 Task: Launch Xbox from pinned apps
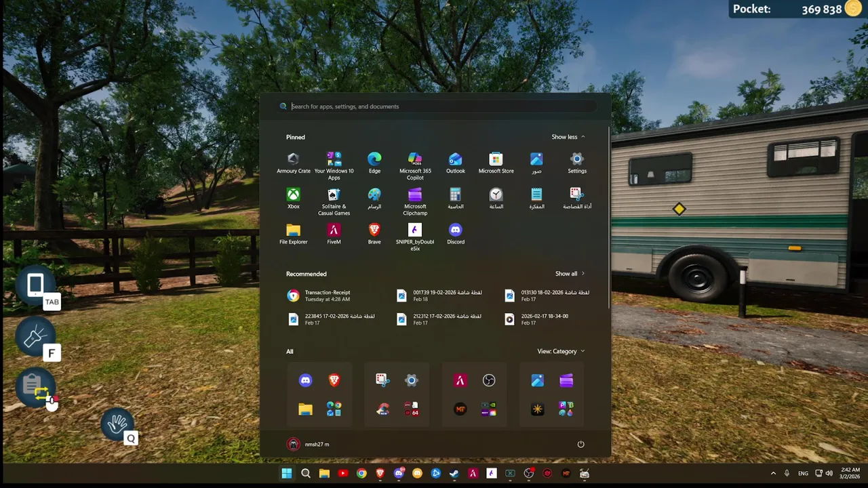[x=293, y=198]
